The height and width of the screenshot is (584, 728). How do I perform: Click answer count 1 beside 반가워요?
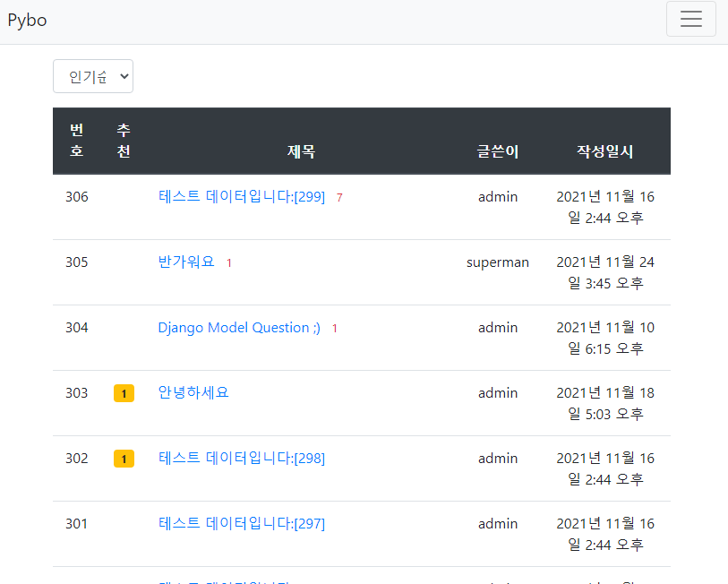point(229,263)
